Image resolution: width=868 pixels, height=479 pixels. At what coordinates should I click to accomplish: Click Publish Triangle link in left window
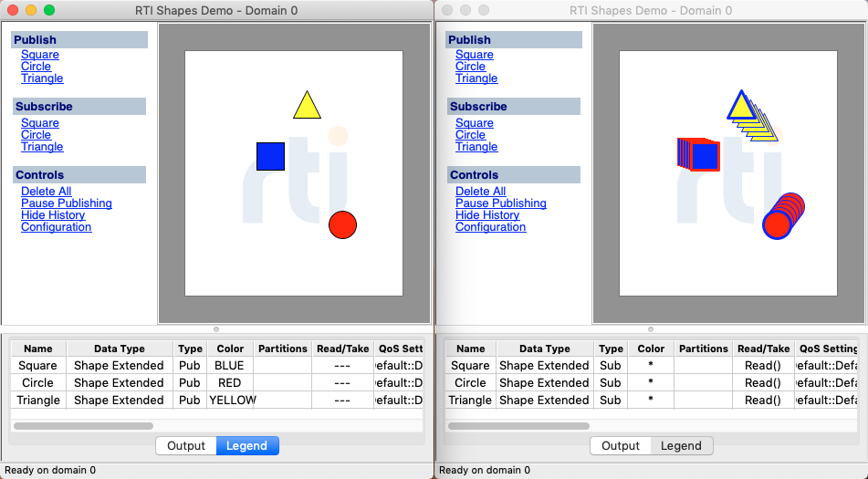(x=42, y=78)
